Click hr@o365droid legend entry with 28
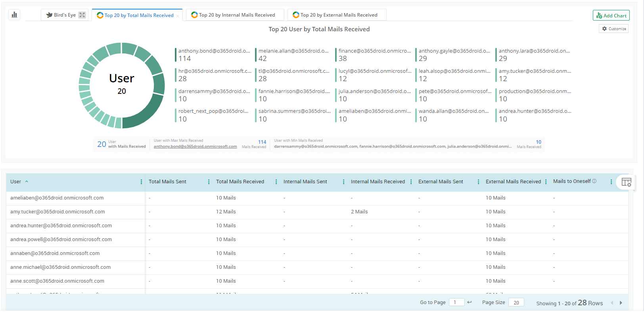The image size is (644, 312). tap(213, 75)
